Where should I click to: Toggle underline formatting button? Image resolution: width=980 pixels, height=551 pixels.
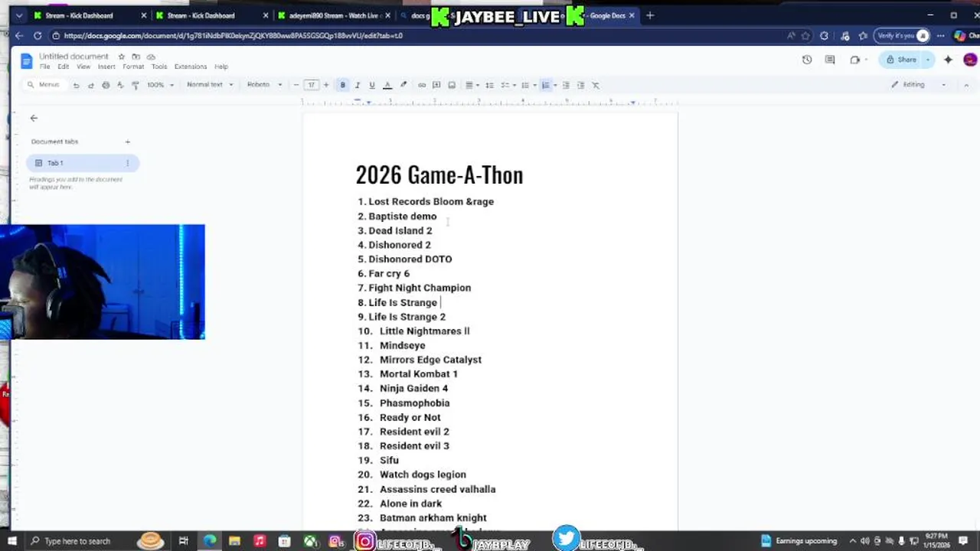[x=372, y=85]
